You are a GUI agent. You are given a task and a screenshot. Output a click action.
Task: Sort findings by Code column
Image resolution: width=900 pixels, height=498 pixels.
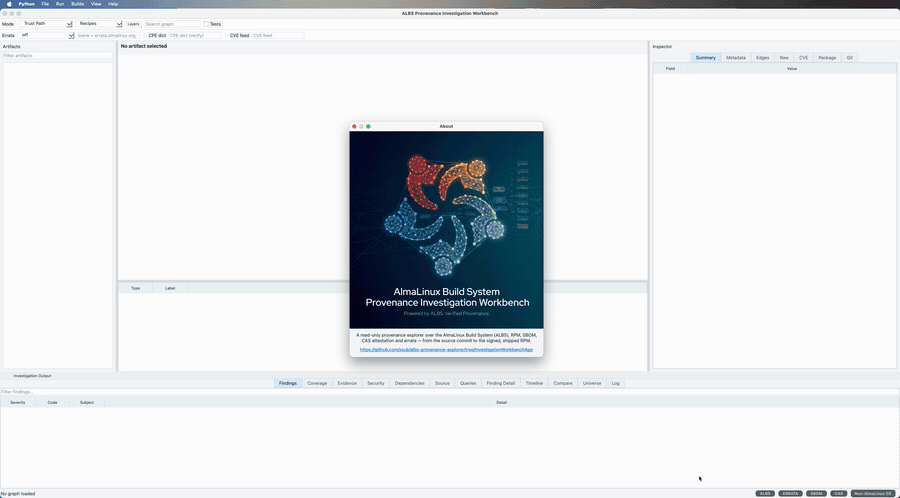52,403
